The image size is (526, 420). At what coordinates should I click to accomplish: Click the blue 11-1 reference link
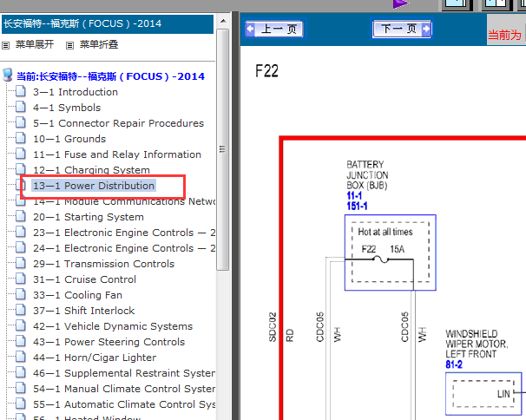point(354,195)
